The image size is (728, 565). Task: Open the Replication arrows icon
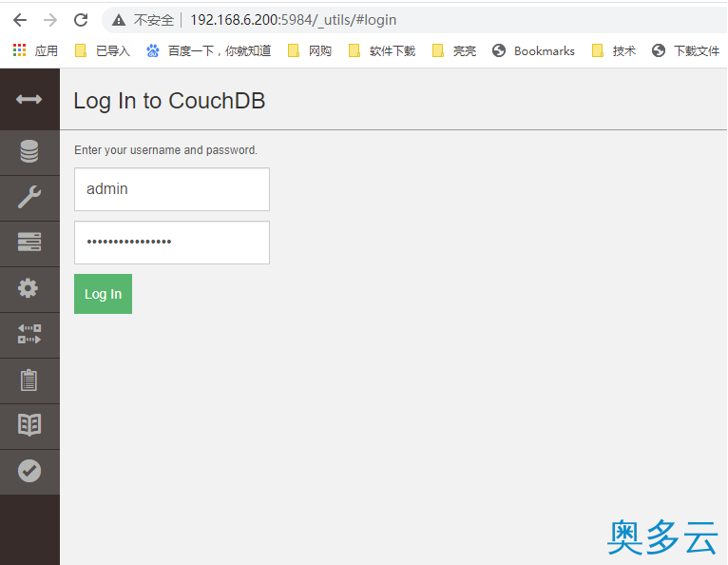point(29,334)
